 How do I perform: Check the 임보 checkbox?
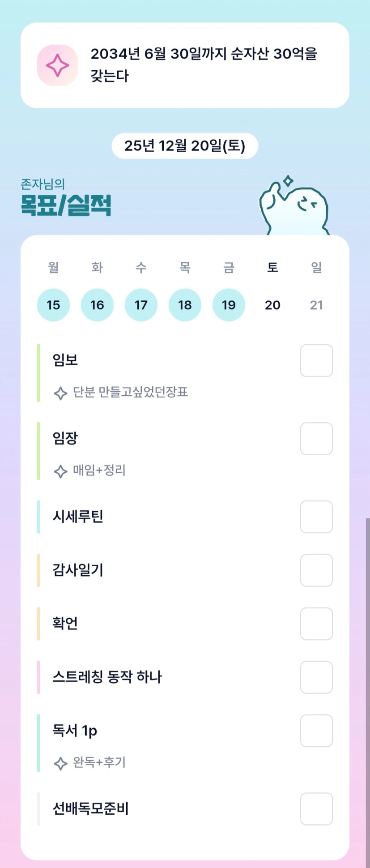click(x=316, y=360)
